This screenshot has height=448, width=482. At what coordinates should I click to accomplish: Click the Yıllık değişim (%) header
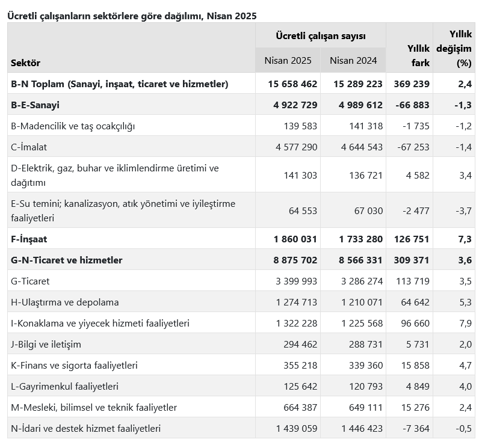(454, 48)
